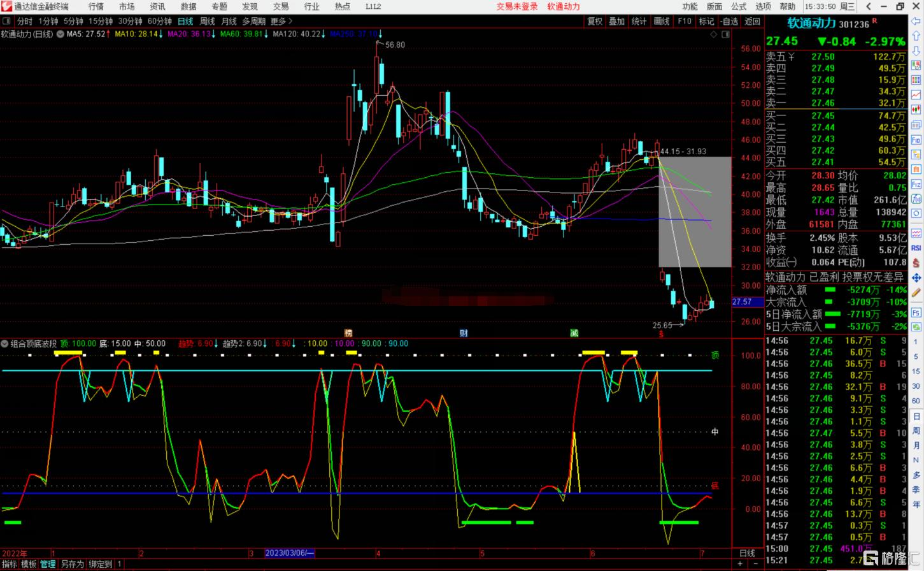Viewport: 924px width, 571px height.
Task: Open the 另存为 template option
Action: (72, 564)
